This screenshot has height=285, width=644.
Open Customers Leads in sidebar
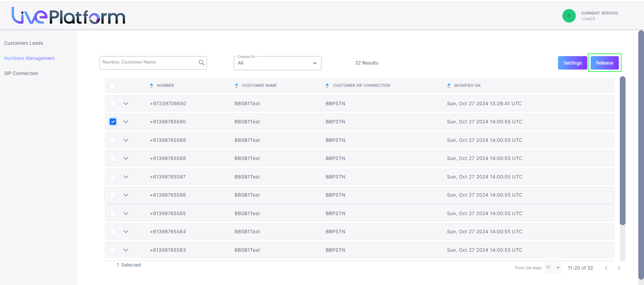[x=24, y=43]
